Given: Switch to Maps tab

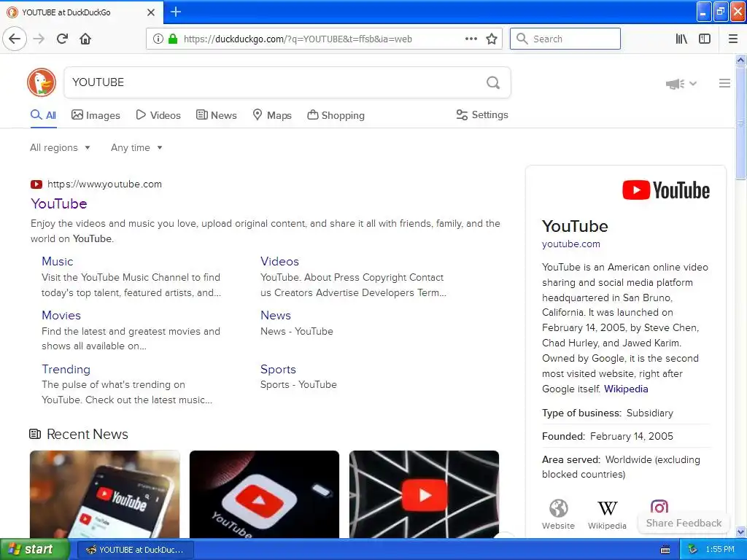Looking at the screenshot, I should 272,115.
